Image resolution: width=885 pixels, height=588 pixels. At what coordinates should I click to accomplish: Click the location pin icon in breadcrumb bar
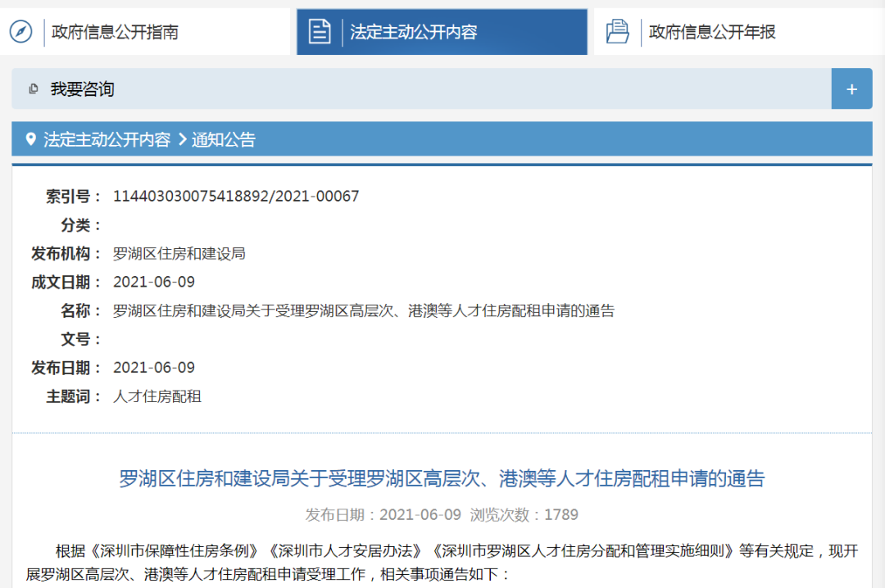31,139
